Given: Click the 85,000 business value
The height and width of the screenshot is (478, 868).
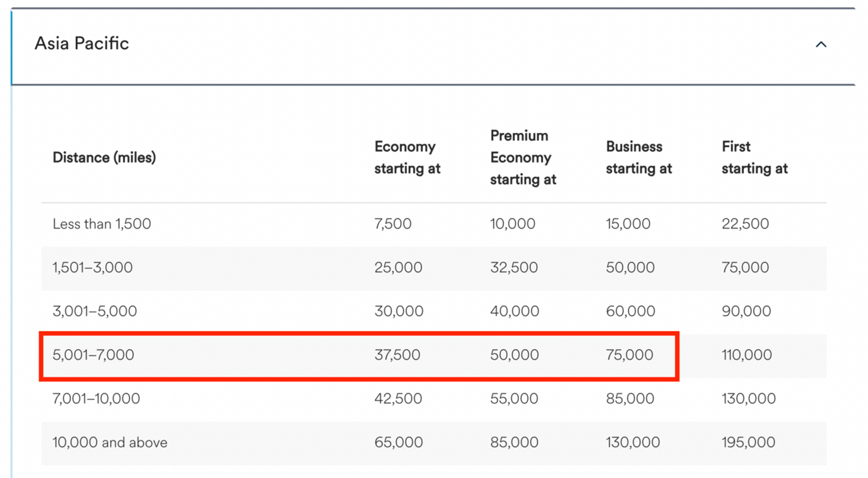Looking at the screenshot, I should (x=630, y=399).
